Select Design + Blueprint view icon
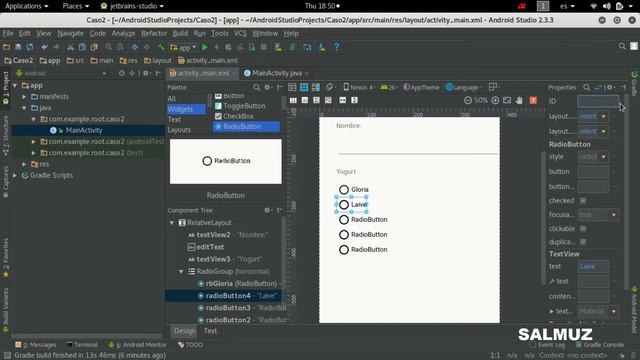Viewport: 640px width, 360px height. [x=316, y=87]
